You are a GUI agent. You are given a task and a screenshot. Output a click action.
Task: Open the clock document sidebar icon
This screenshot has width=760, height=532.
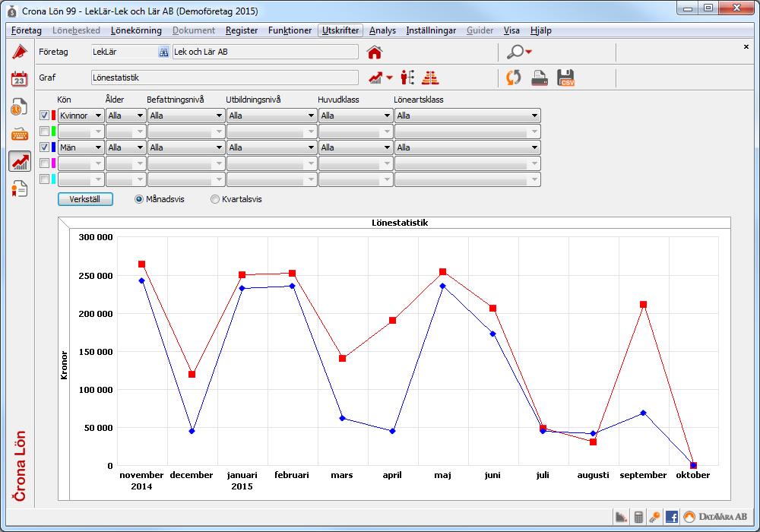(x=20, y=106)
